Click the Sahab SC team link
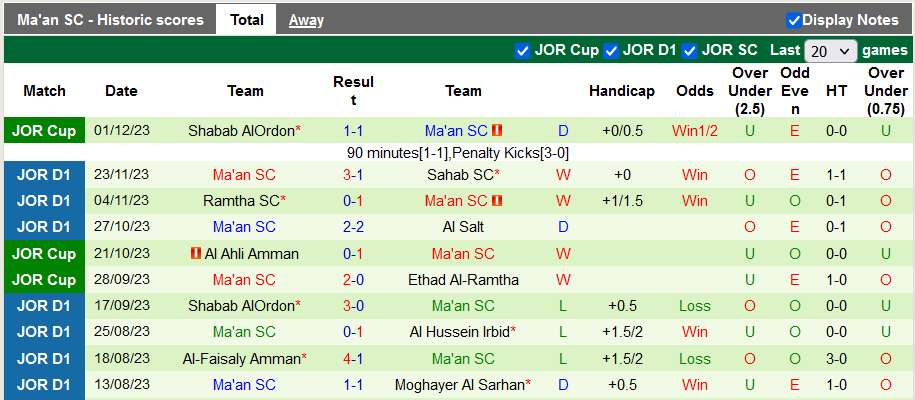The height and width of the screenshot is (400, 915). [459, 175]
